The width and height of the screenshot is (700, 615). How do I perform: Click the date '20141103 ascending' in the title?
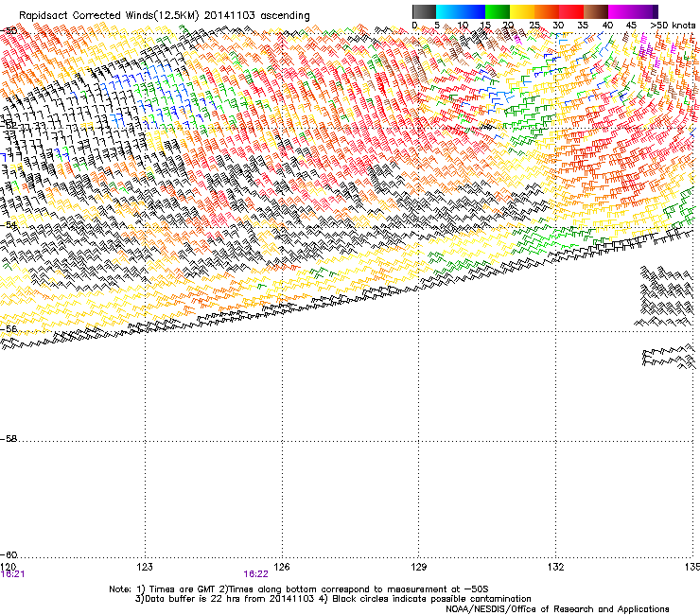(256, 16)
